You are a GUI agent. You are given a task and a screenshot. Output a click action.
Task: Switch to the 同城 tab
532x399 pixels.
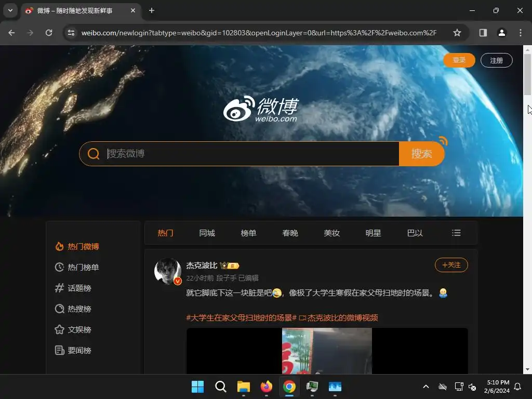tap(207, 233)
